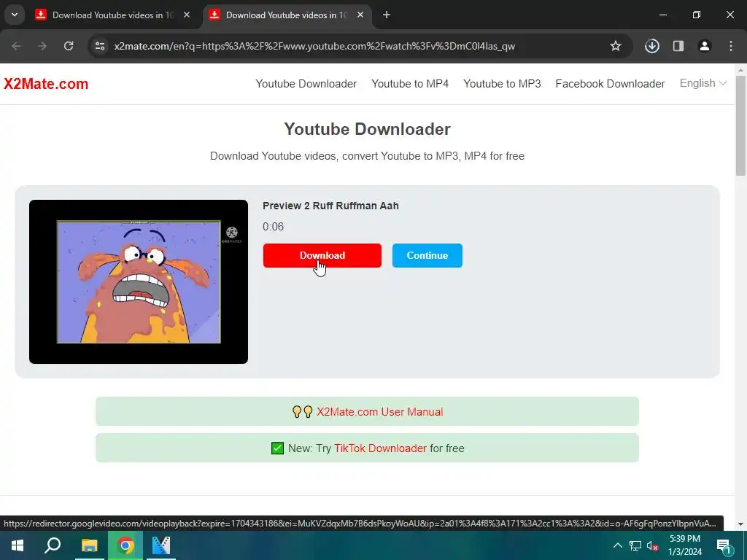Screen dimensions: 747x560
Task: Open the notification center icon
Action: (724, 545)
